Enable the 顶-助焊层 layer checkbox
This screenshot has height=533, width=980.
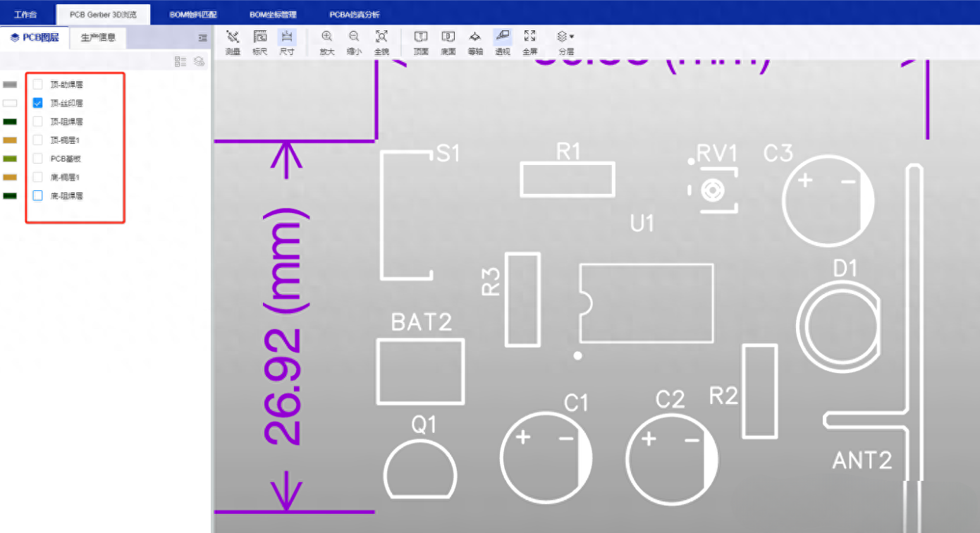[x=38, y=85]
